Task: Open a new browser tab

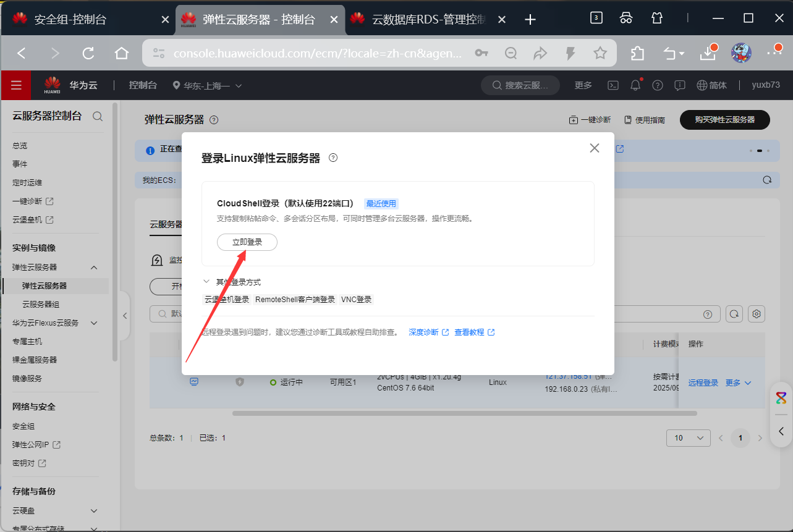Action: pyautogui.click(x=530, y=20)
